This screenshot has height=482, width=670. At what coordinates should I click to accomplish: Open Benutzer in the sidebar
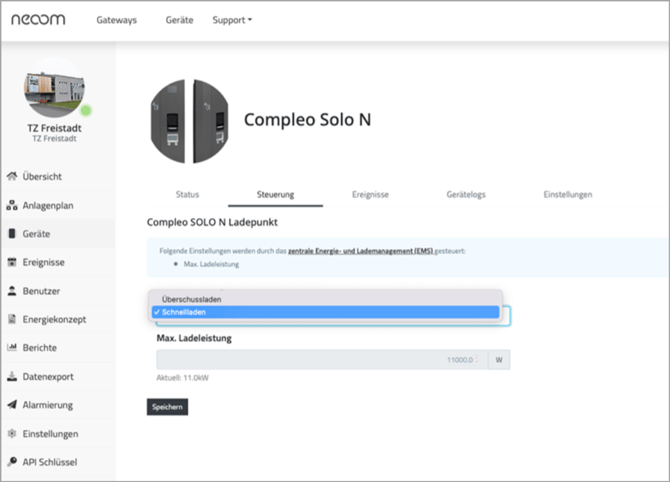click(x=41, y=291)
